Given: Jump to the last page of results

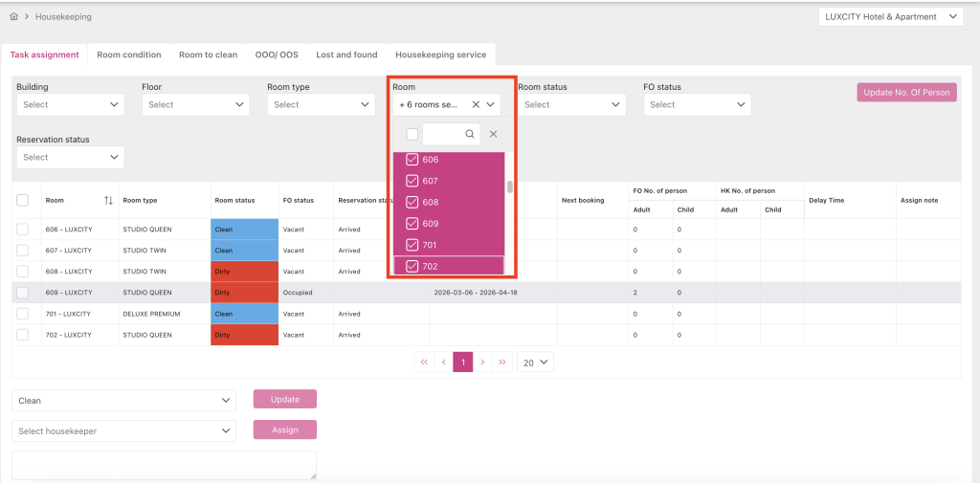Looking at the screenshot, I should 502,362.
